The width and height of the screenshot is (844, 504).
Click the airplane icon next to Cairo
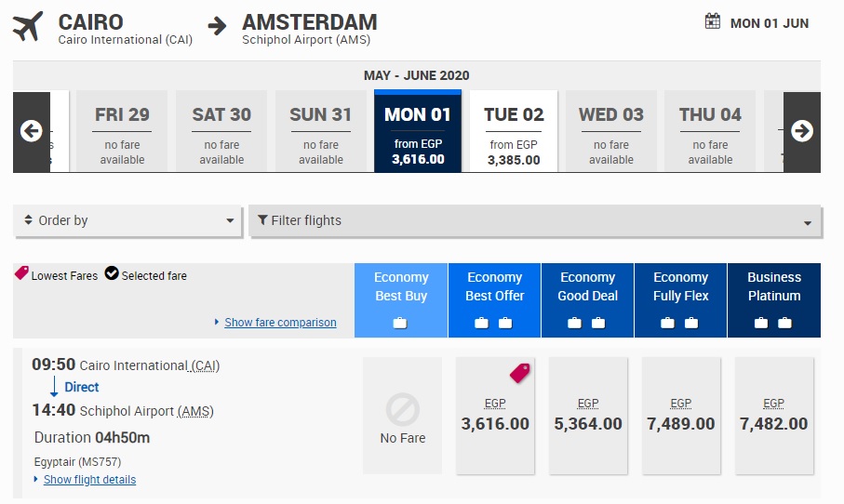29,26
